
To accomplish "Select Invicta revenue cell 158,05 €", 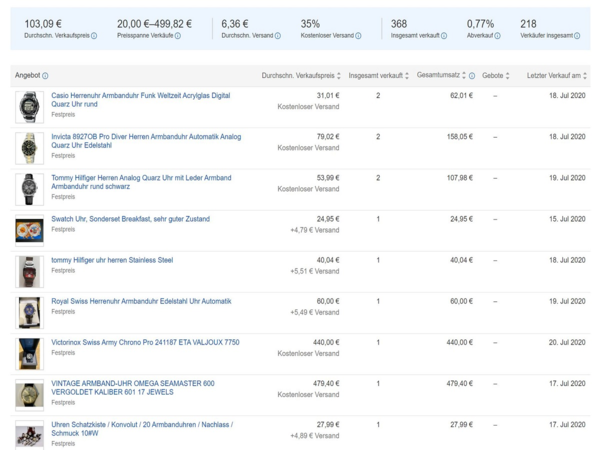I will point(460,137).
